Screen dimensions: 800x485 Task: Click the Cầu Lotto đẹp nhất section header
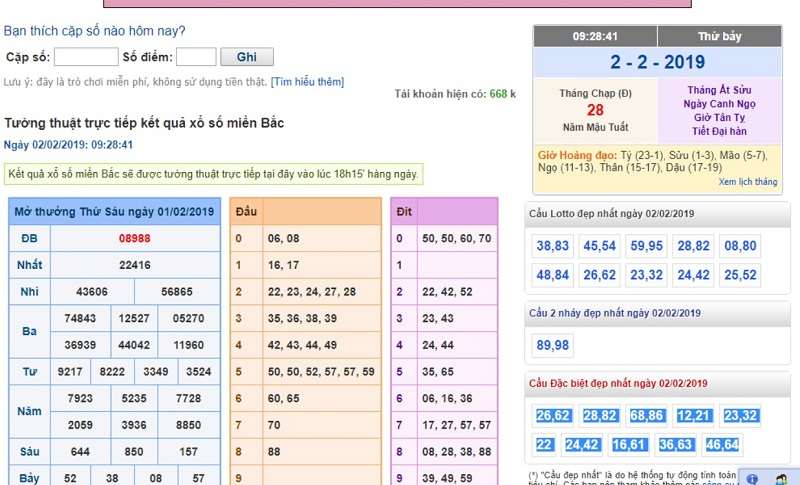pyautogui.click(x=657, y=214)
